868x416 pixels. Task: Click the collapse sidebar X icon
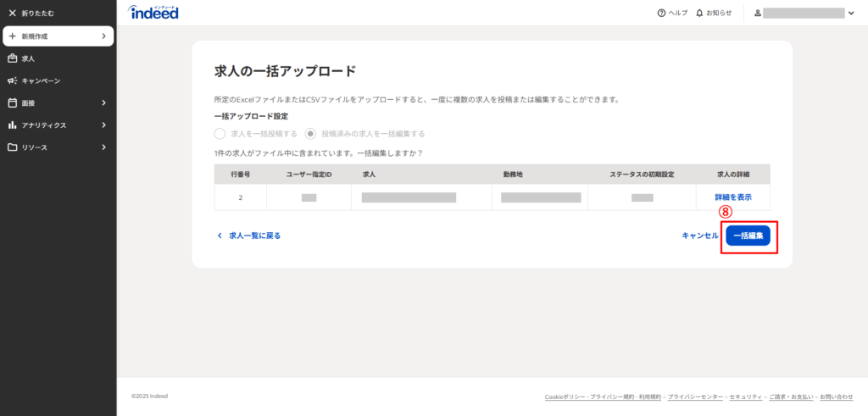tap(12, 14)
